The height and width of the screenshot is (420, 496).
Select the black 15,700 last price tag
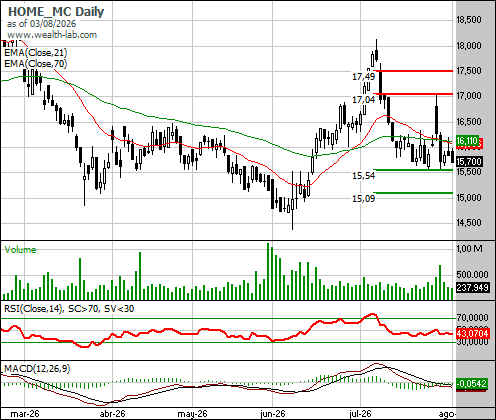point(469,162)
